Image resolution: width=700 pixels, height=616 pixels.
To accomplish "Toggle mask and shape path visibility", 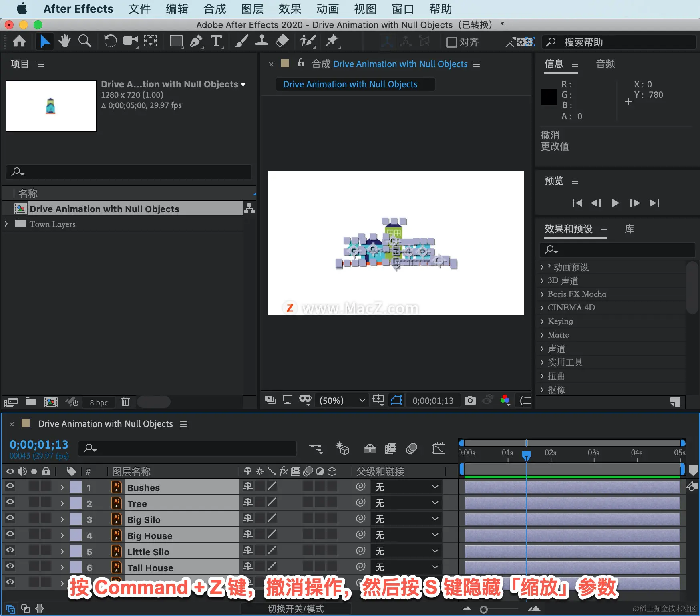I will point(396,400).
